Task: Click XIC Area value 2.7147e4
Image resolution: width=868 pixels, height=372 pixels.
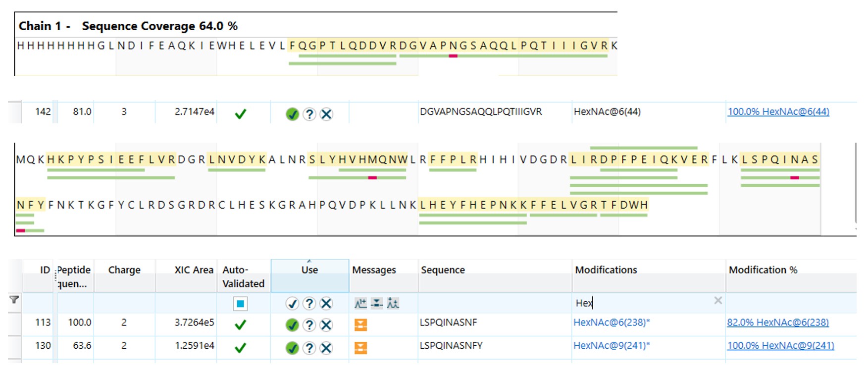Action: tap(194, 111)
